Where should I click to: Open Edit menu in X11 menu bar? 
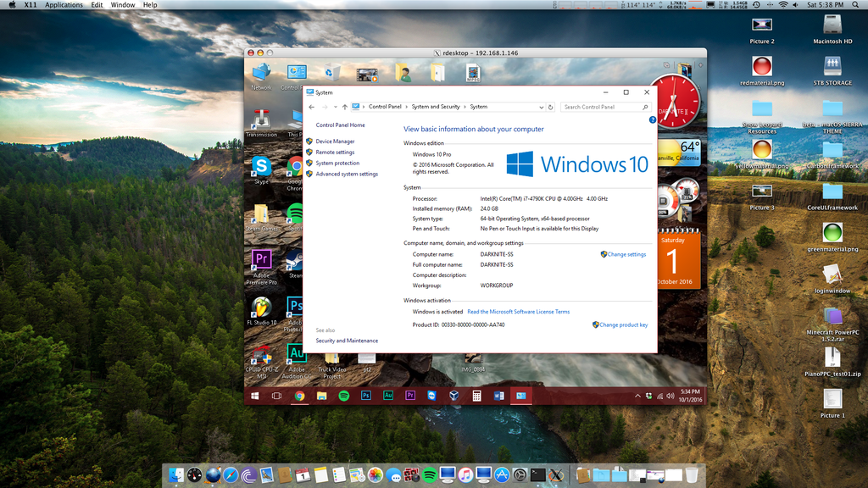tap(97, 5)
